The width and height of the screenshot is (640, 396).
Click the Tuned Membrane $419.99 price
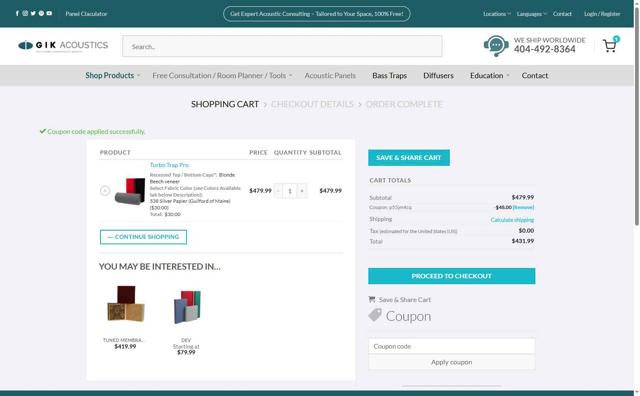tap(125, 346)
